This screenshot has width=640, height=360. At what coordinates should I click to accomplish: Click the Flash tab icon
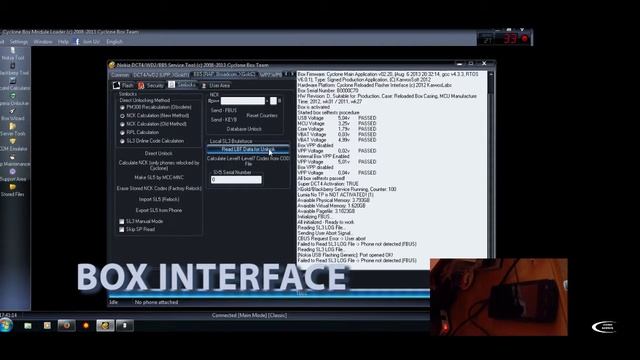(x=116, y=85)
